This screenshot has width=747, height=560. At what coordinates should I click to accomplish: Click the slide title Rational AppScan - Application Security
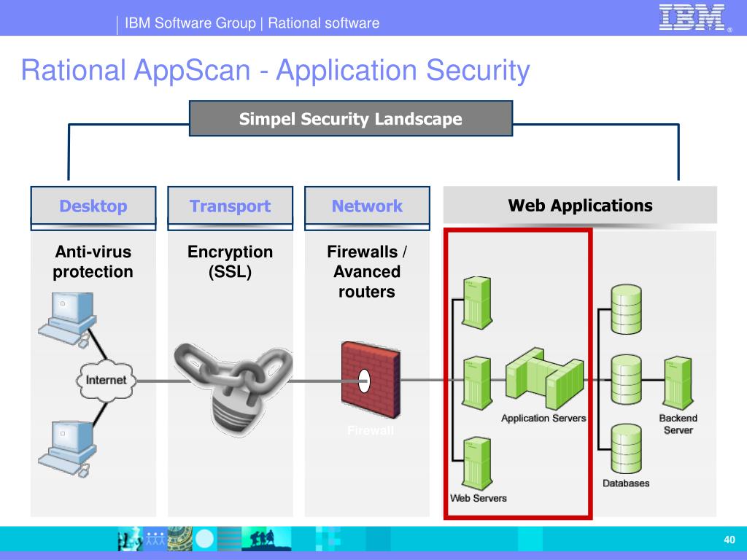(x=275, y=71)
